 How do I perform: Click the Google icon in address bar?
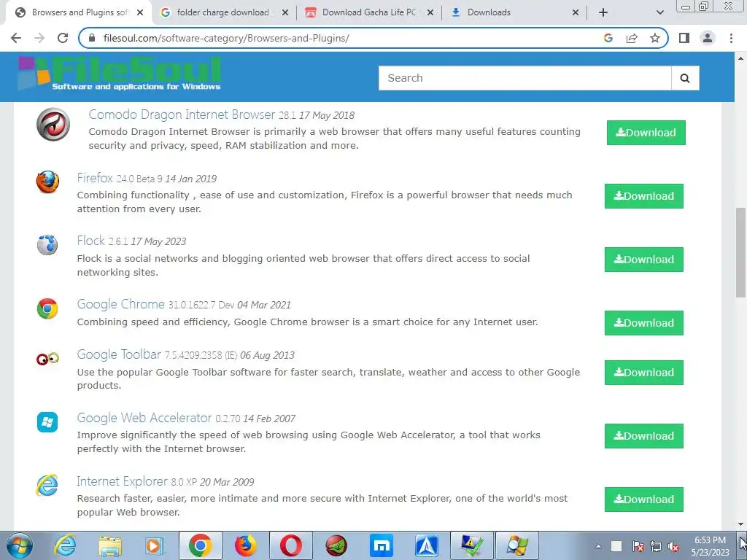[x=608, y=38]
